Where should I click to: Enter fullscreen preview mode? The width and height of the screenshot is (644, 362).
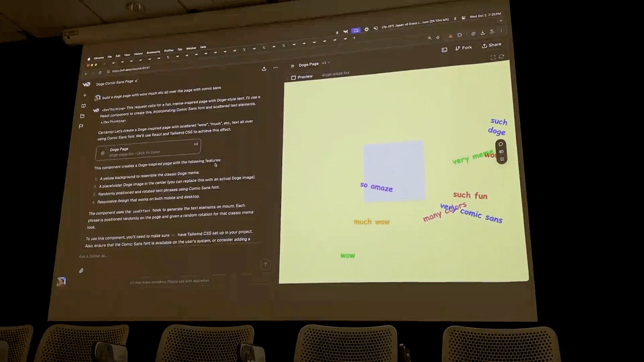coord(493,57)
